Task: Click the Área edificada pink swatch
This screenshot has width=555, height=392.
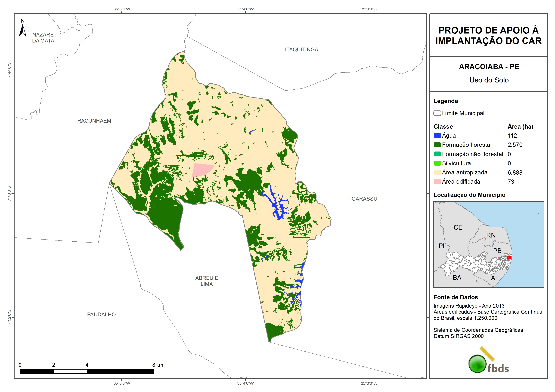Action: coord(437,182)
